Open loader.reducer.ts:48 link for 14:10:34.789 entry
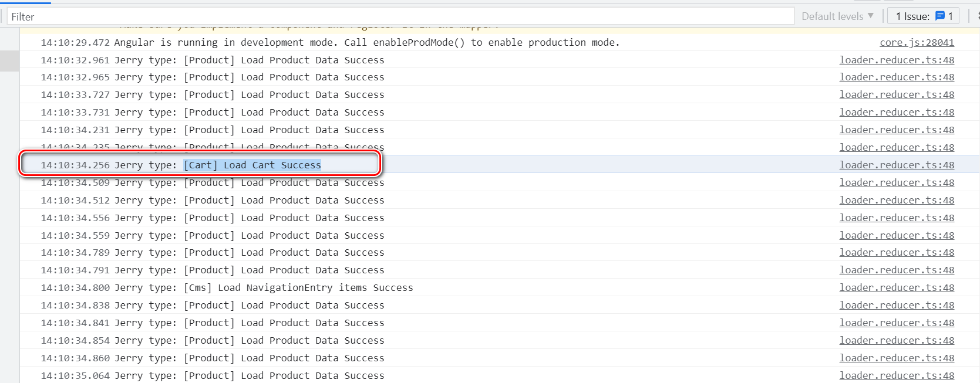 point(897,252)
